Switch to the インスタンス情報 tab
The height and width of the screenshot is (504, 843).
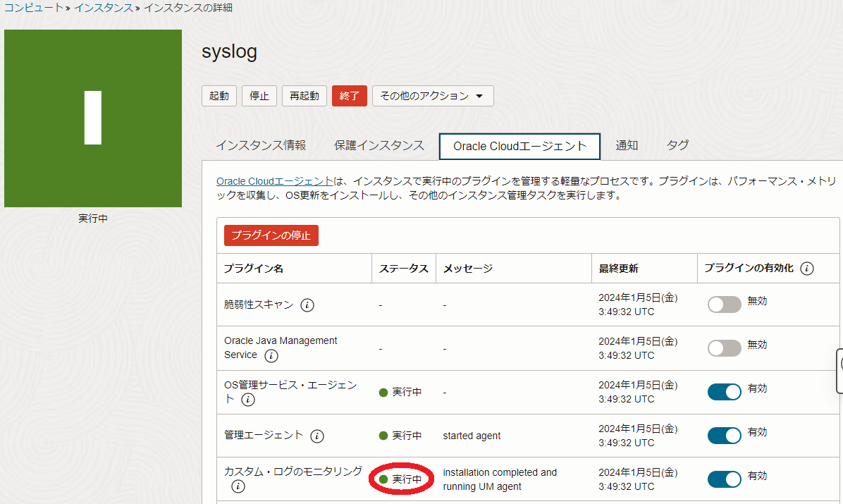pyautogui.click(x=261, y=146)
